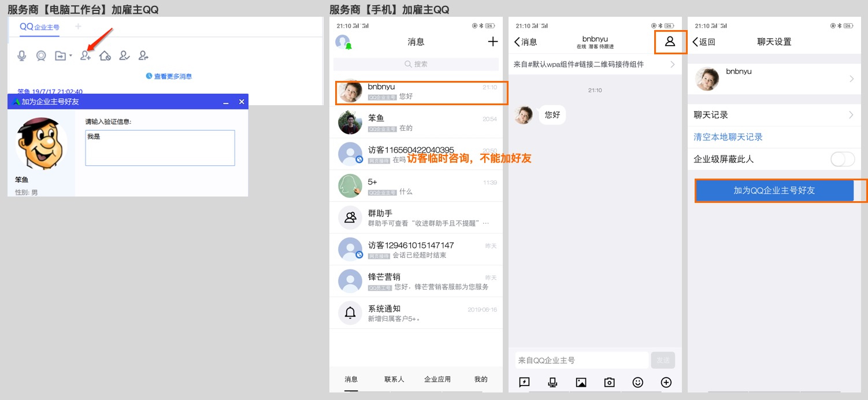Minimize the 加为企业主号好友 dialog

point(225,102)
